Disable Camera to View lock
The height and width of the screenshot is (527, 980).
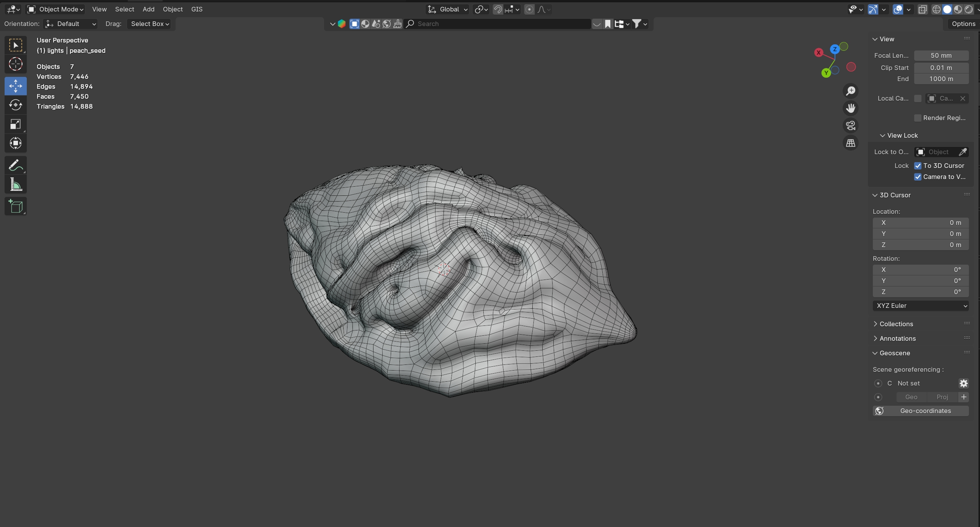pyautogui.click(x=918, y=177)
